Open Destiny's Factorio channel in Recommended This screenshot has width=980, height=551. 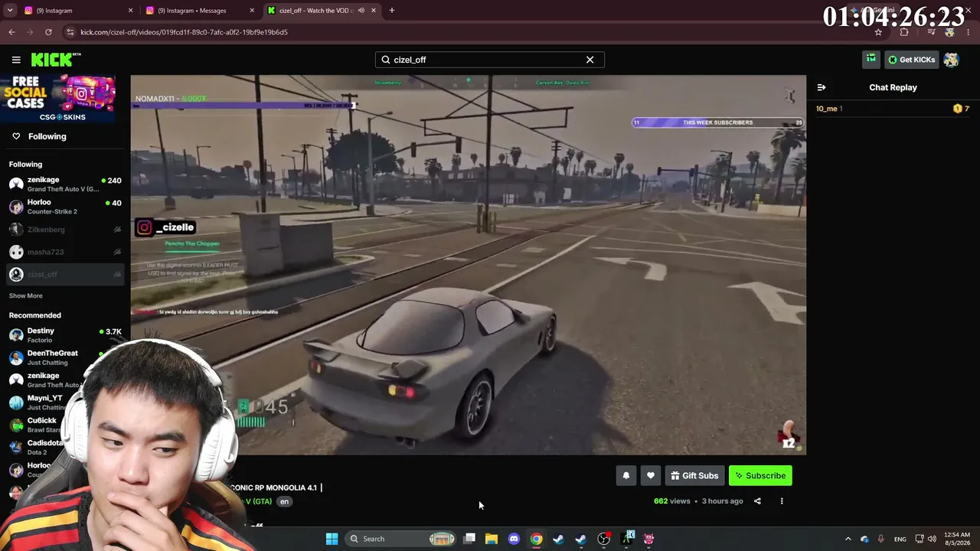(x=65, y=335)
